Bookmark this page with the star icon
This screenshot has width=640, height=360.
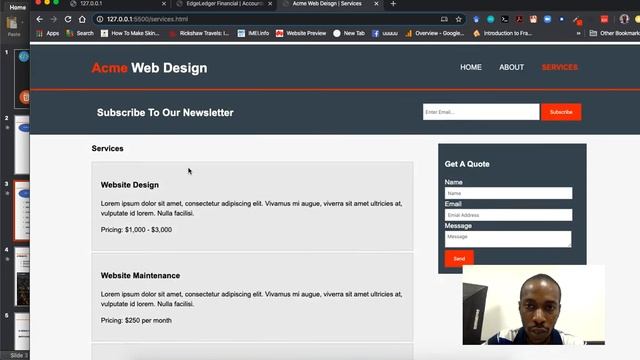tap(458, 19)
